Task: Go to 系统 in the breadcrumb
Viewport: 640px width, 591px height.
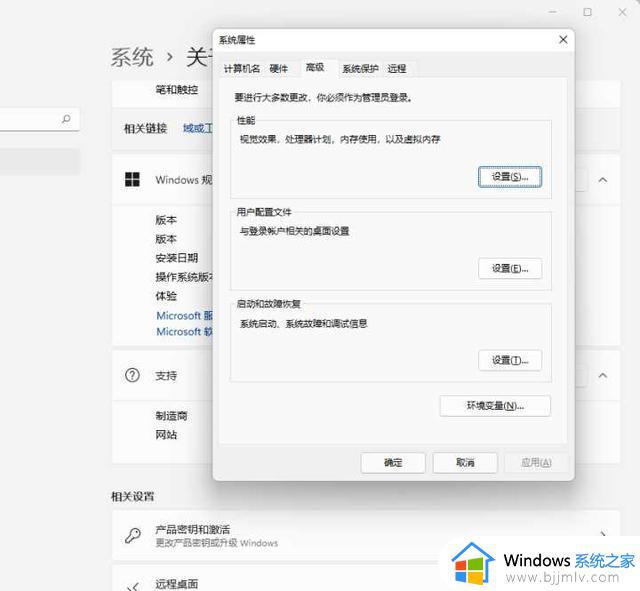Action: [132, 57]
